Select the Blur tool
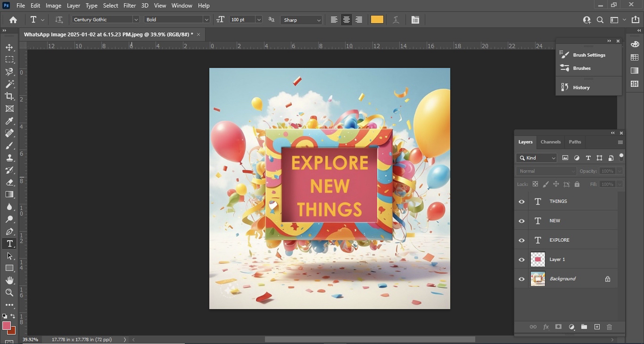Viewport: 644px width, 344px height. [10, 207]
